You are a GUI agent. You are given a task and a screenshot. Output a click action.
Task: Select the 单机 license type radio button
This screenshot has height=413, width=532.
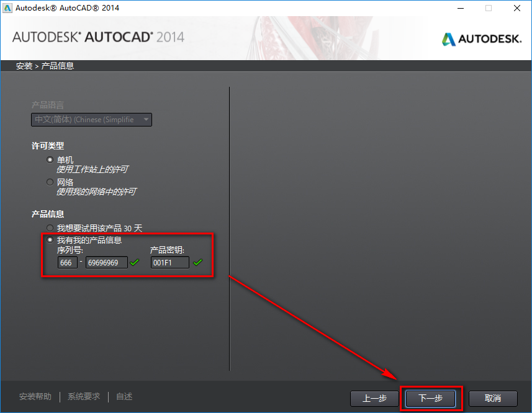[x=50, y=159]
